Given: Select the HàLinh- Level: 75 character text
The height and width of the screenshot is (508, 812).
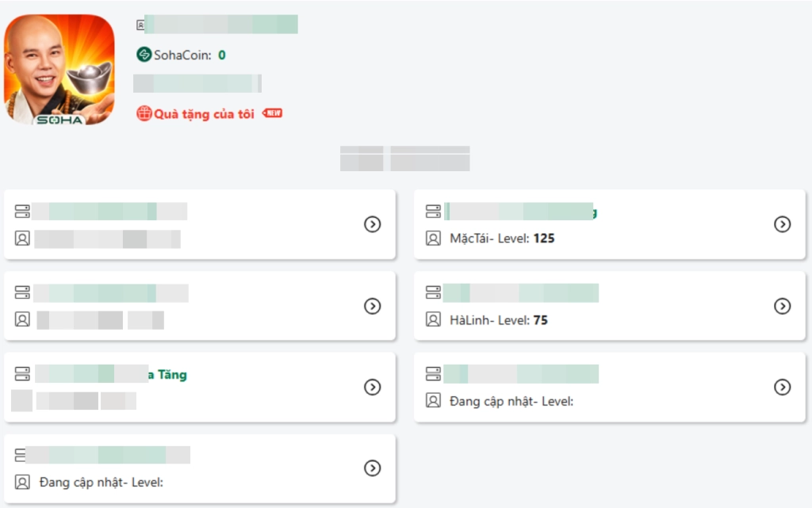Looking at the screenshot, I should click(x=498, y=319).
